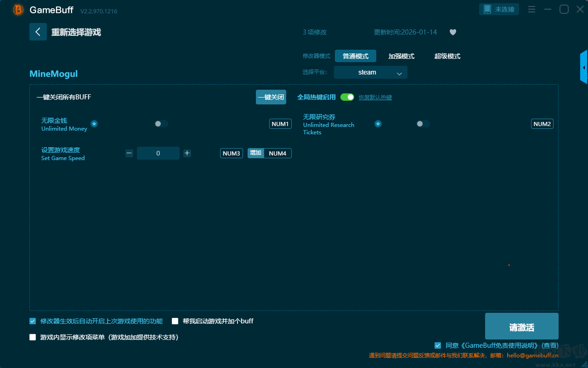This screenshot has width=588, height=368.
Task: Click the 恢复默认热键 link
Action: (375, 98)
